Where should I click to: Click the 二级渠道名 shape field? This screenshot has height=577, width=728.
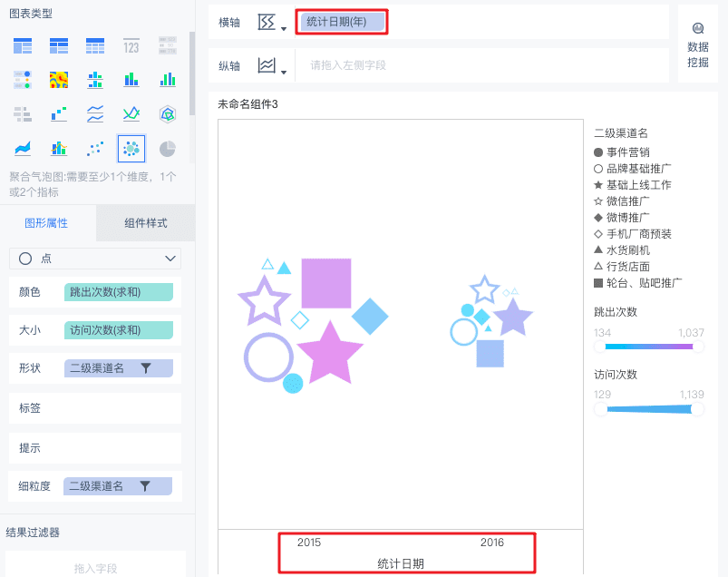(x=119, y=368)
